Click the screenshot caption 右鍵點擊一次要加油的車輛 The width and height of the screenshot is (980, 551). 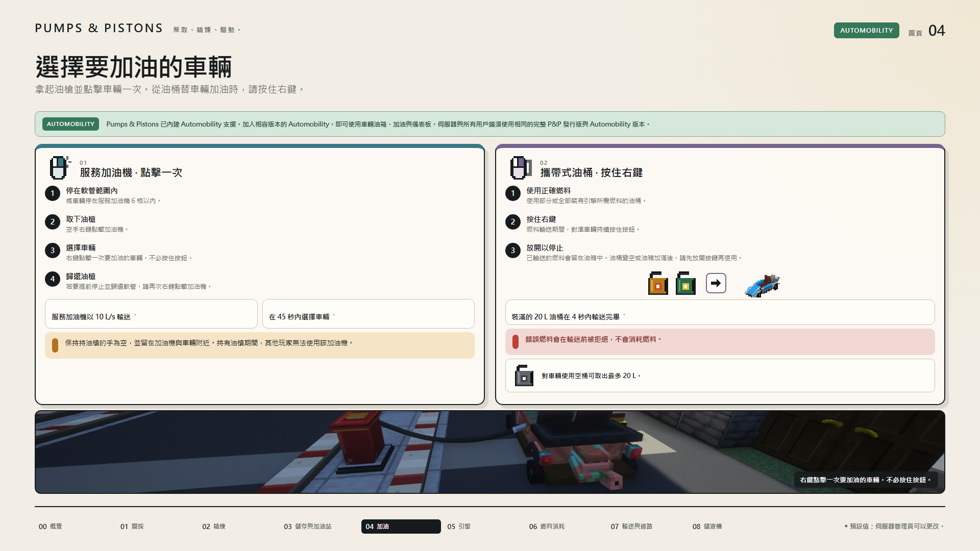click(x=866, y=480)
